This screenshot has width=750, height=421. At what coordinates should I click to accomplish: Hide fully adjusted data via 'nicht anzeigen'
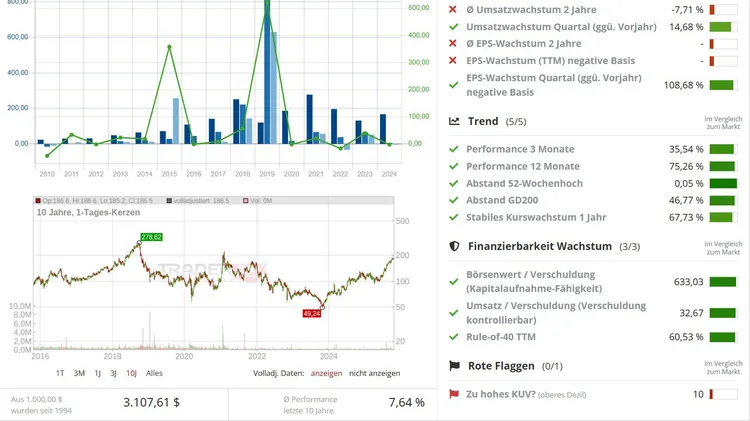tap(374, 373)
